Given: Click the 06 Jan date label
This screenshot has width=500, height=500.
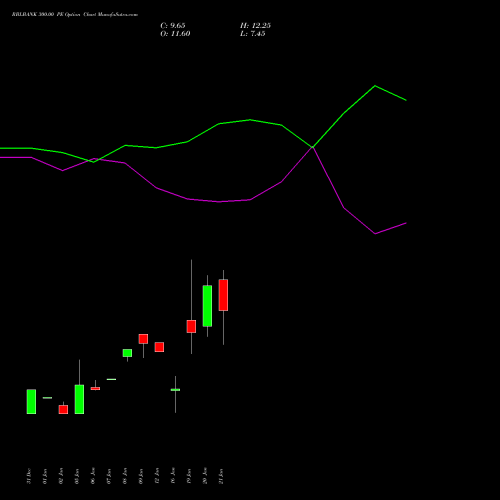Looking at the screenshot, I should (x=93, y=476).
